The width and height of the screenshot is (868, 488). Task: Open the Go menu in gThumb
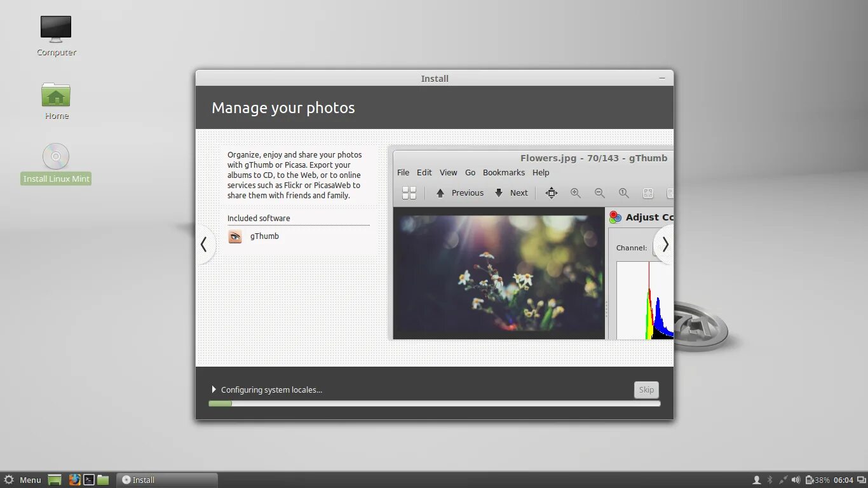coord(470,173)
